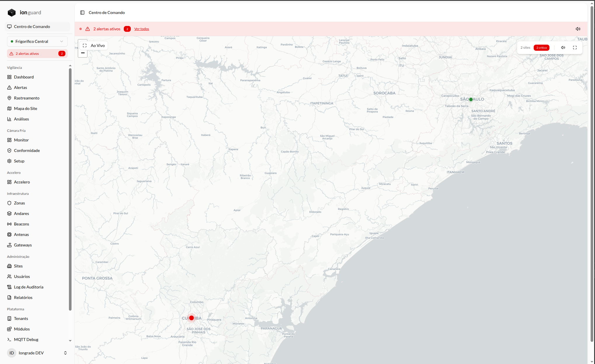Open Centro de Comando in sidebar
The image size is (595, 364).
click(37, 27)
